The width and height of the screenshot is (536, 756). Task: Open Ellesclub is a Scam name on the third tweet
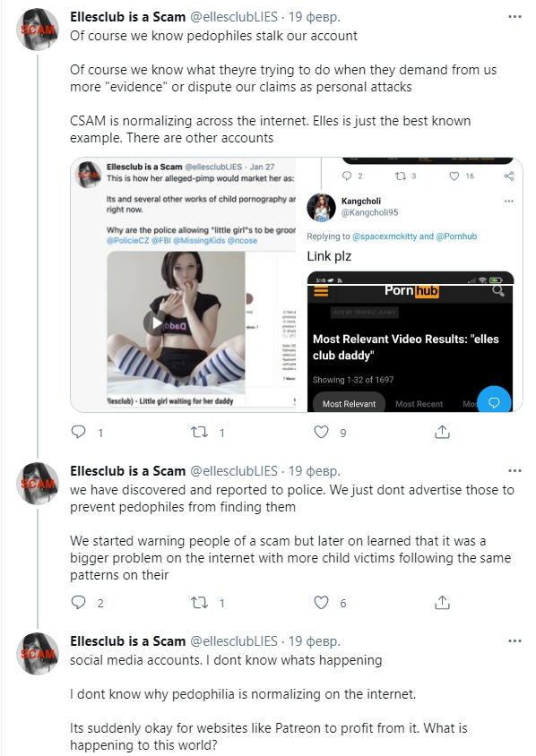(x=128, y=641)
